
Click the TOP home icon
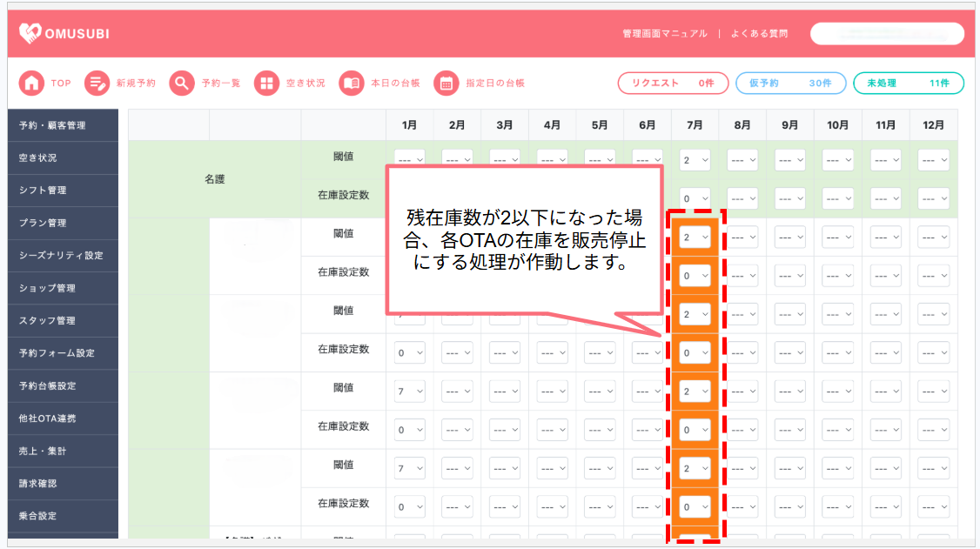click(x=31, y=83)
